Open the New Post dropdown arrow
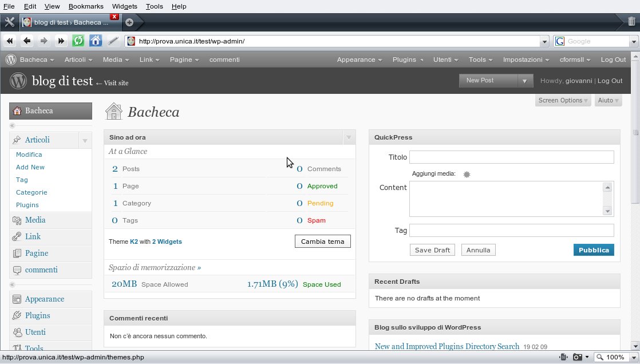The height and width of the screenshot is (364, 640). (525, 81)
